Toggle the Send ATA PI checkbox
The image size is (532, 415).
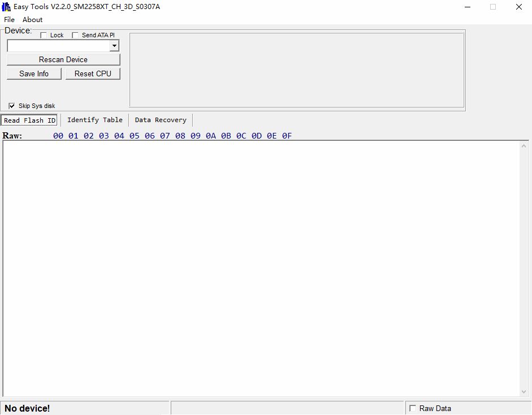(75, 35)
